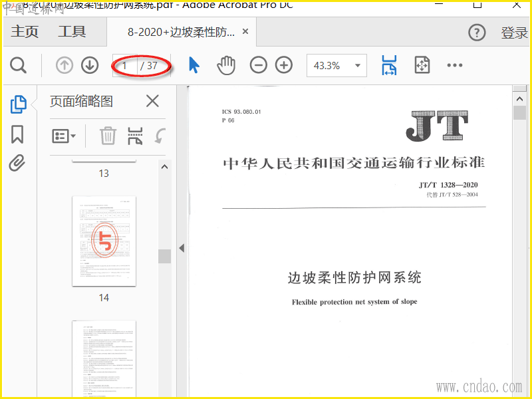The image size is (532, 399).
Task: Click the ICS 93.080.01 text
Action: click(x=241, y=112)
